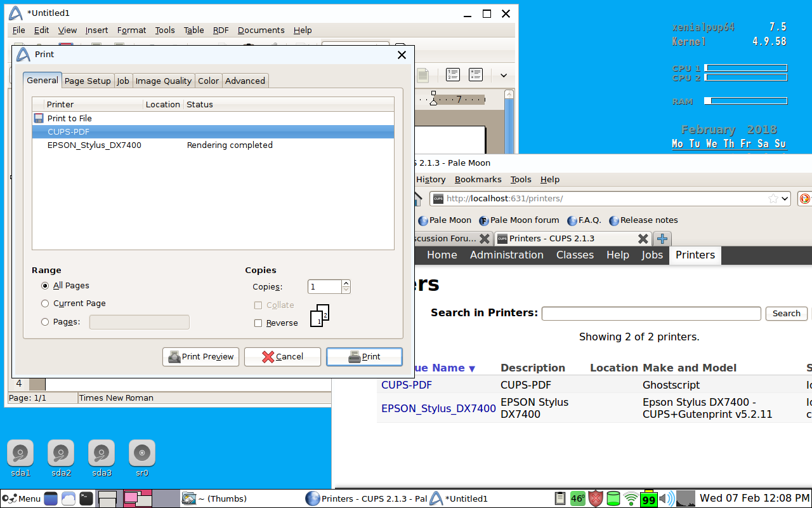Click Search button on CUPS page
Image resolution: width=812 pixels, height=508 pixels.
coord(787,314)
